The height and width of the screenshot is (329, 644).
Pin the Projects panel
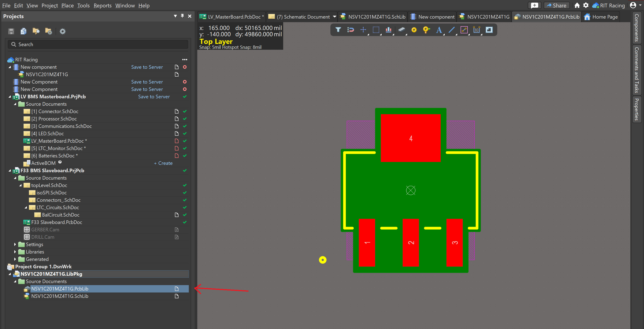(183, 16)
